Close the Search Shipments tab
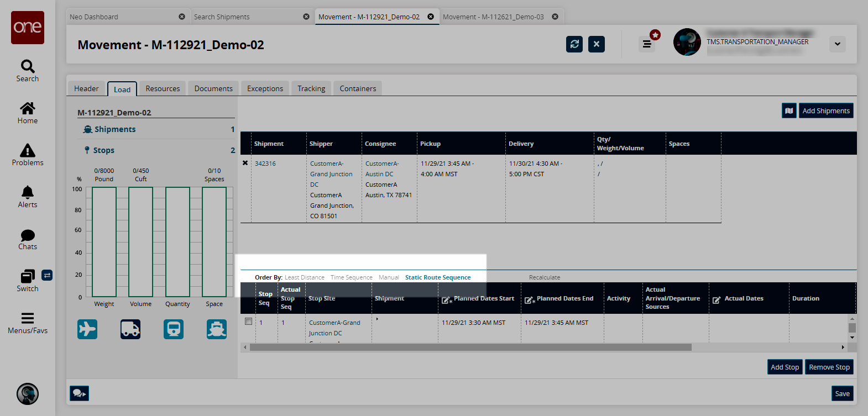868x416 pixels. pos(306,17)
